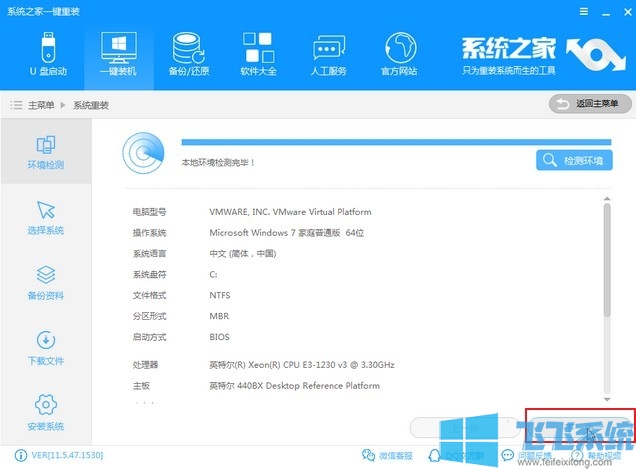The width and height of the screenshot is (636, 469).
Task: Click the 'C:' system drive value
Action: (x=213, y=275)
